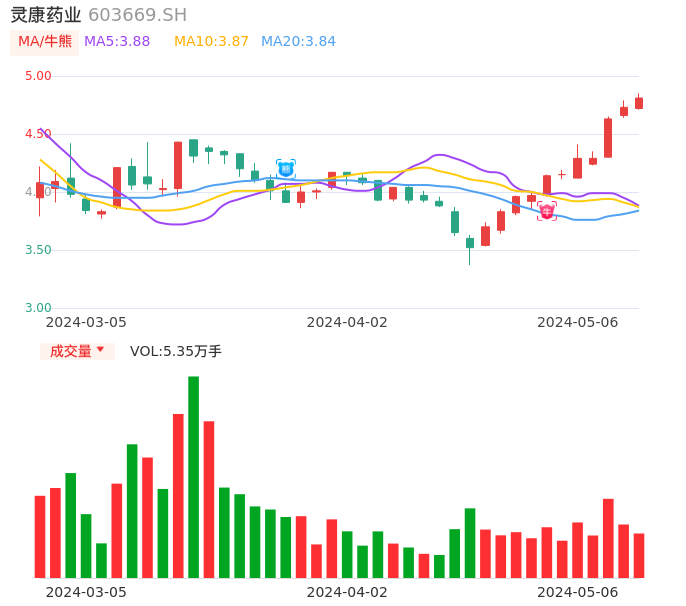Click the 5.00 price axis label
686x606 pixels.
(x=38, y=76)
